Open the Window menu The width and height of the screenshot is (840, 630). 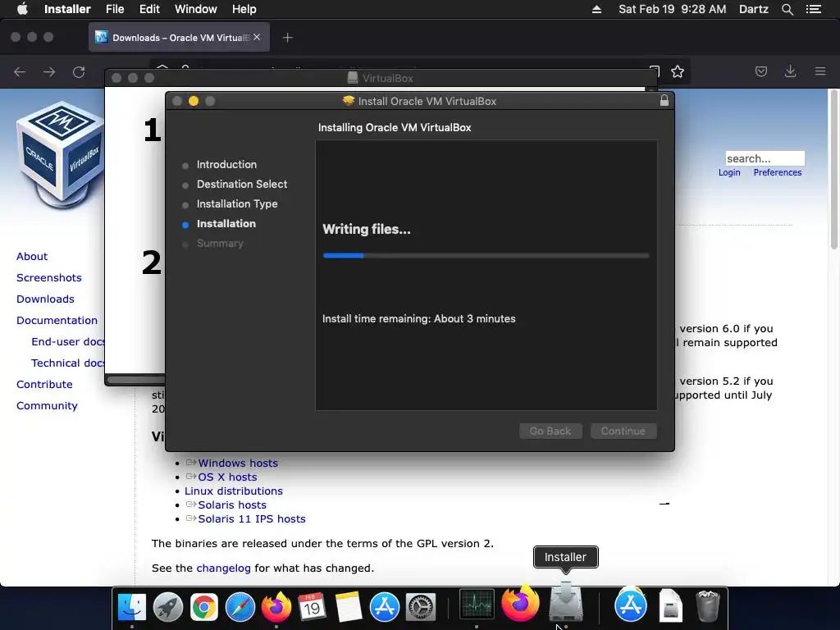click(195, 9)
